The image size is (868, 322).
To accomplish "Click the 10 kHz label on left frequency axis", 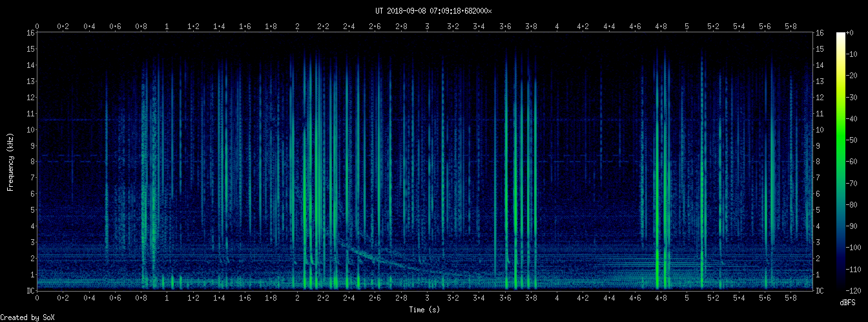I will click(x=30, y=129).
